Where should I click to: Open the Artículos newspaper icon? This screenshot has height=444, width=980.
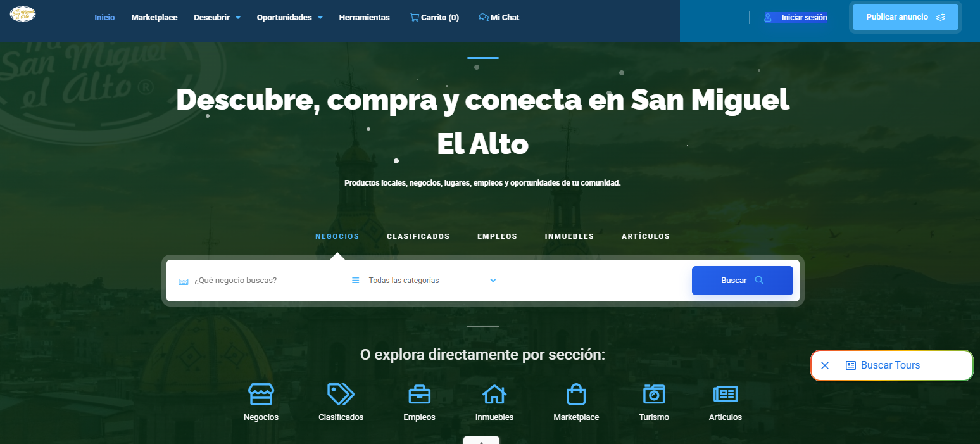click(726, 394)
